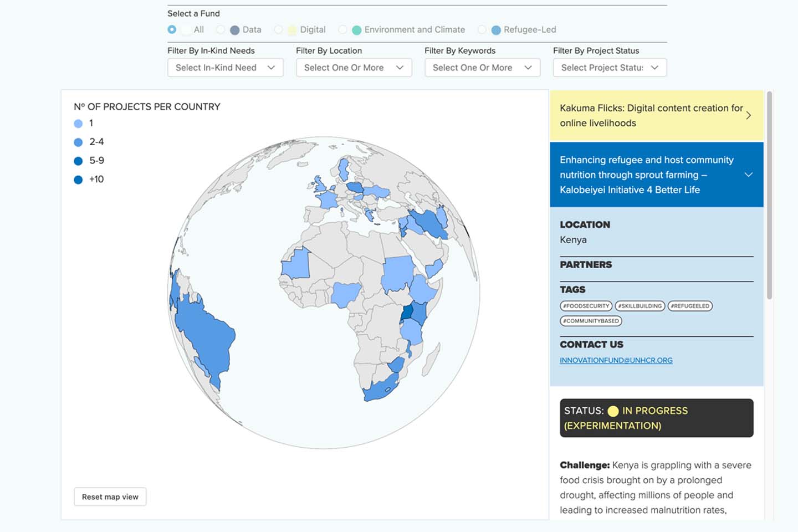Select the #REFUGEELED tag
This screenshot has width=798, height=532.
(690, 306)
